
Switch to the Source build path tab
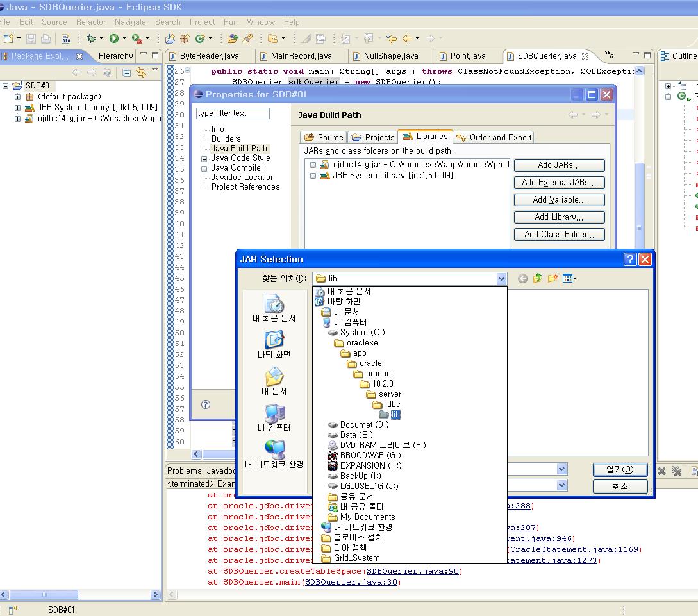(324, 138)
